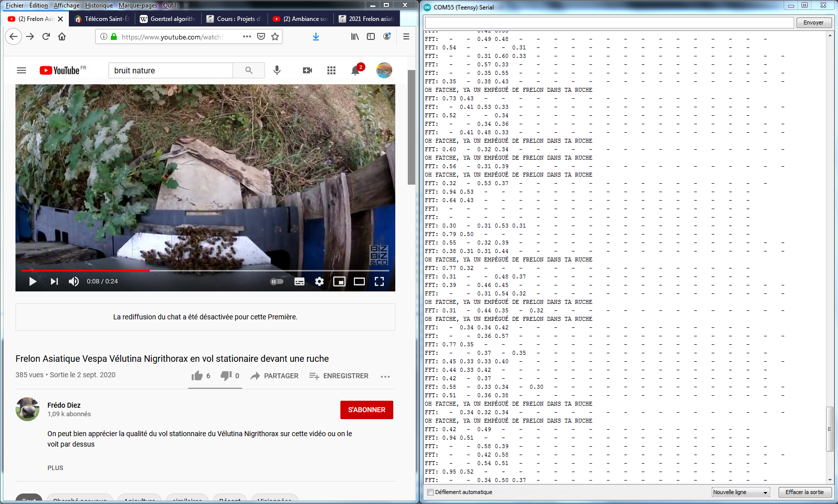The image size is (838, 504).
Task: Open the Historique menu
Action: 99,5
